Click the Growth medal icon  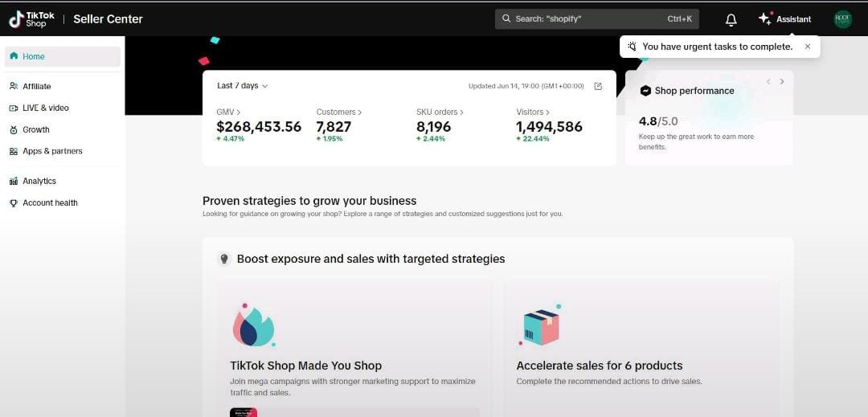[14, 129]
